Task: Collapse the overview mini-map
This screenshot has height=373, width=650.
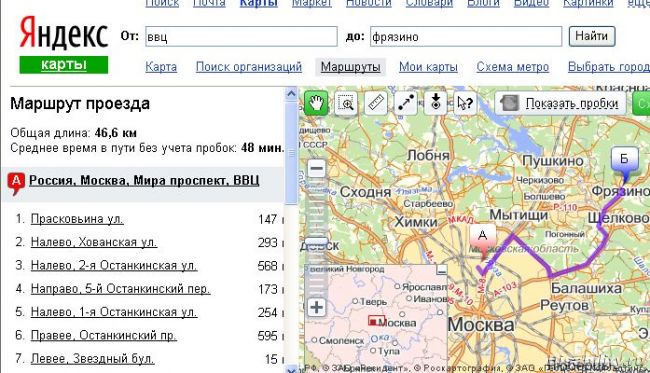Action: [x=442, y=270]
